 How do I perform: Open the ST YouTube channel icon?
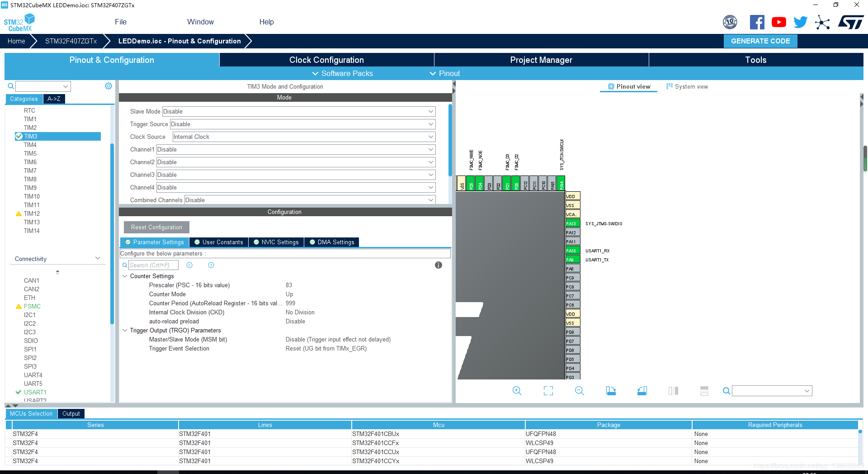tap(779, 22)
